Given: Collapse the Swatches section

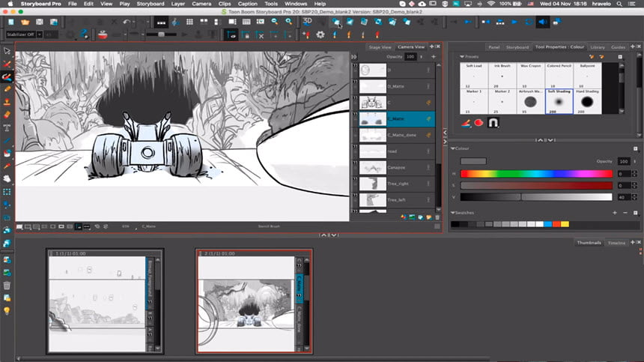Looking at the screenshot, I should click(x=453, y=213).
